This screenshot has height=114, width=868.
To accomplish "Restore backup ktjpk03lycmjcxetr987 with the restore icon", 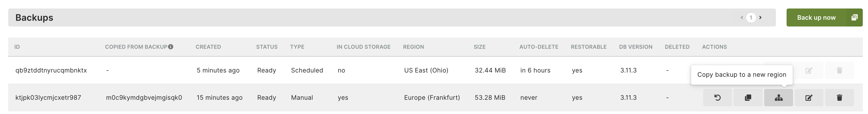I will pos(717,98).
